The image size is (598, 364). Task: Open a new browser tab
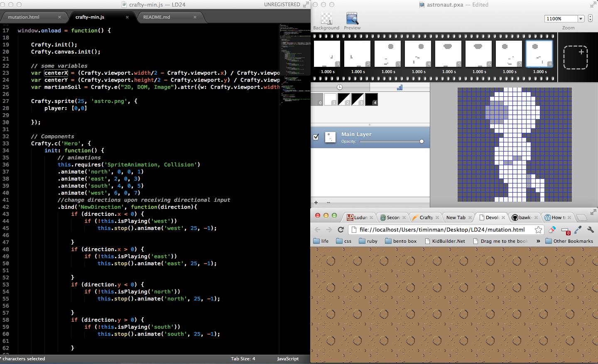582,217
